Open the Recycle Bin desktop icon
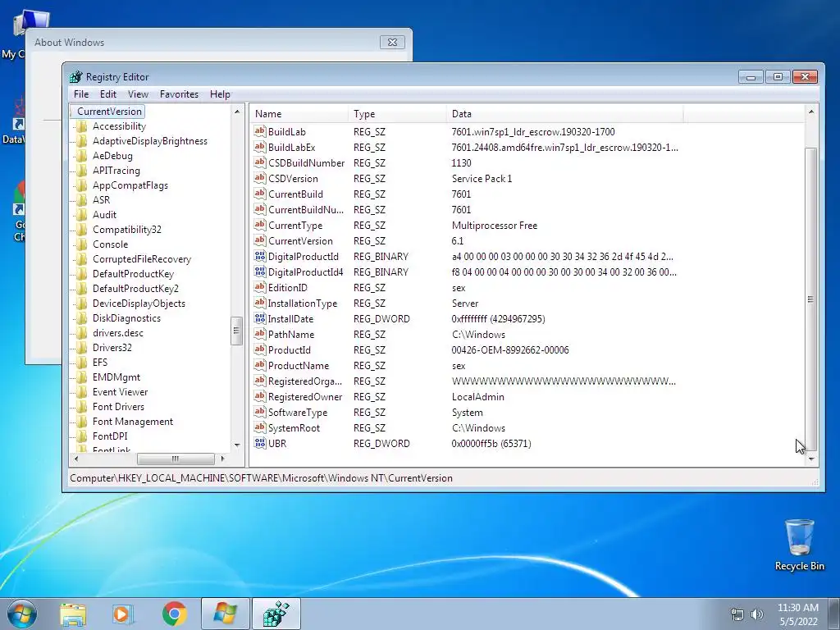This screenshot has height=630, width=840. pos(799,545)
